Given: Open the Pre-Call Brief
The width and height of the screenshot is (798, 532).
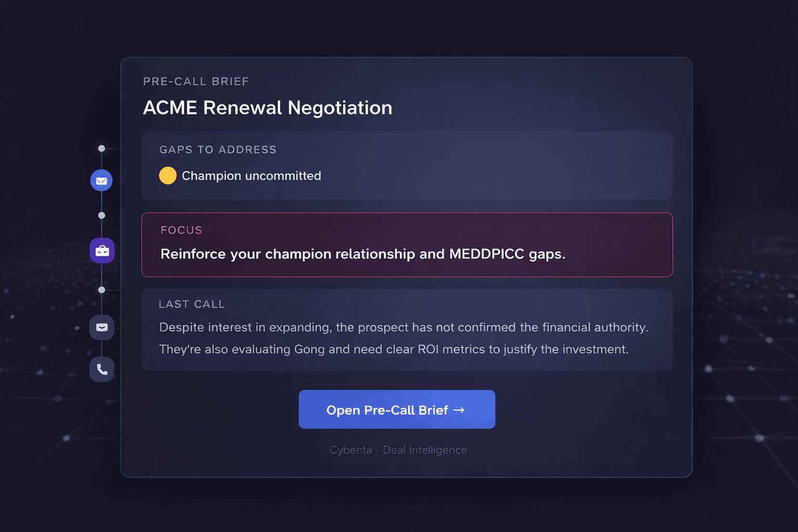Looking at the screenshot, I should [396, 410].
